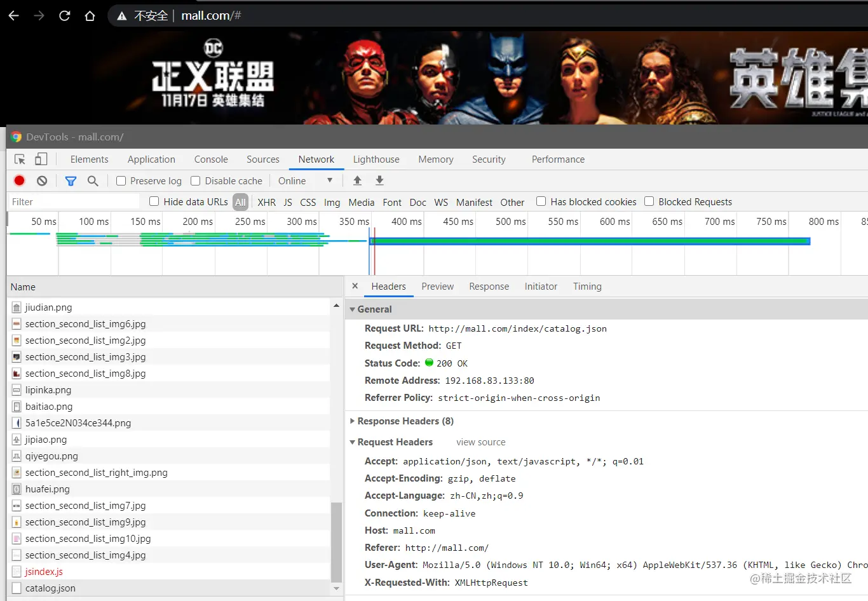This screenshot has height=601, width=868.
Task: Filter requests by CSS type
Action: [x=308, y=202]
